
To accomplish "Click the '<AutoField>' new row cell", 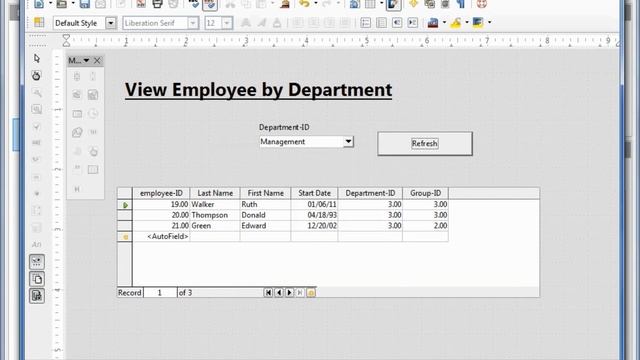I will (x=161, y=236).
